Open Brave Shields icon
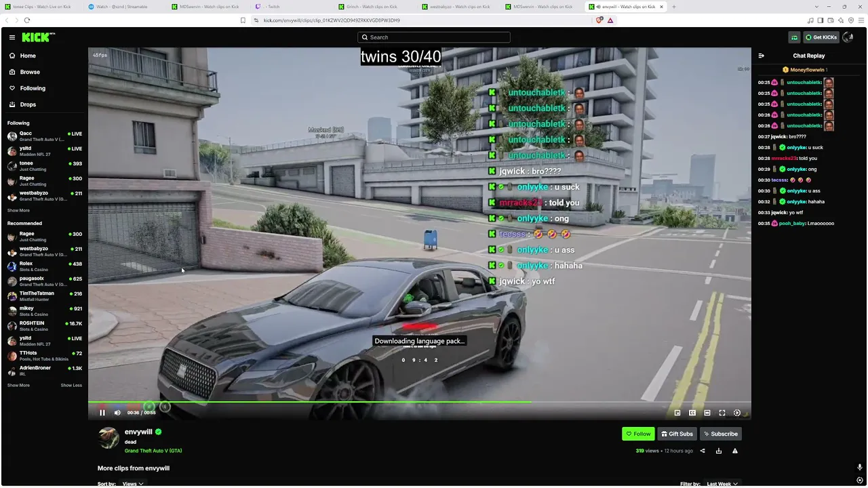This screenshot has height=488, width=868. tap(599, 20)
